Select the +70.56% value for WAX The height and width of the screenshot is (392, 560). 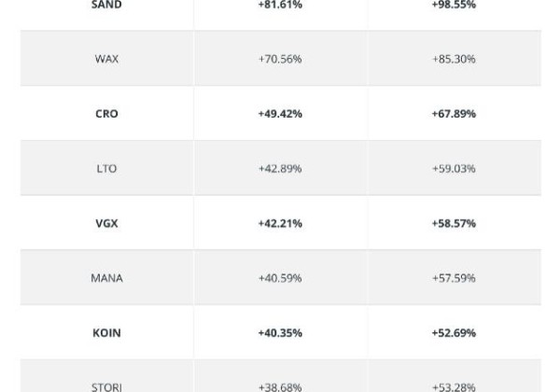[280, 59]
